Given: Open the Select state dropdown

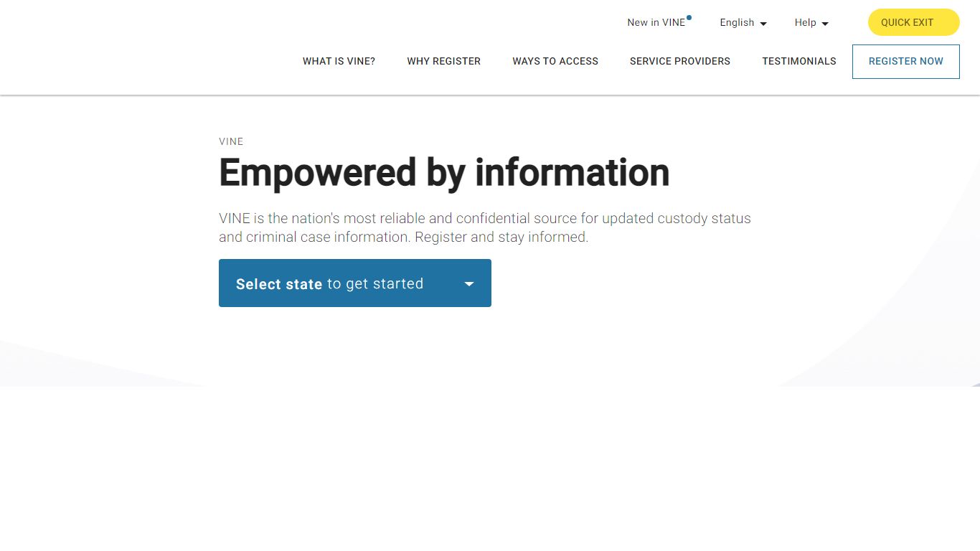Looking at the screenshot, I should pyautogui.click(x=355, y=283).
